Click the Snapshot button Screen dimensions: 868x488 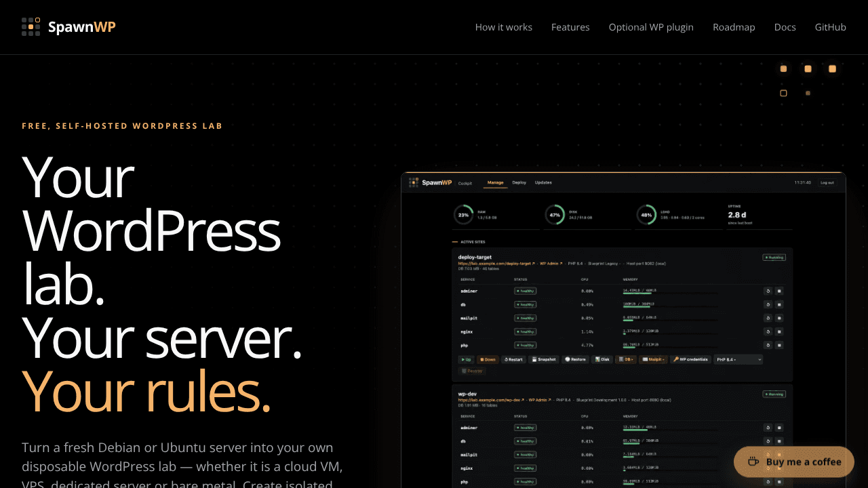pos(544,359)
